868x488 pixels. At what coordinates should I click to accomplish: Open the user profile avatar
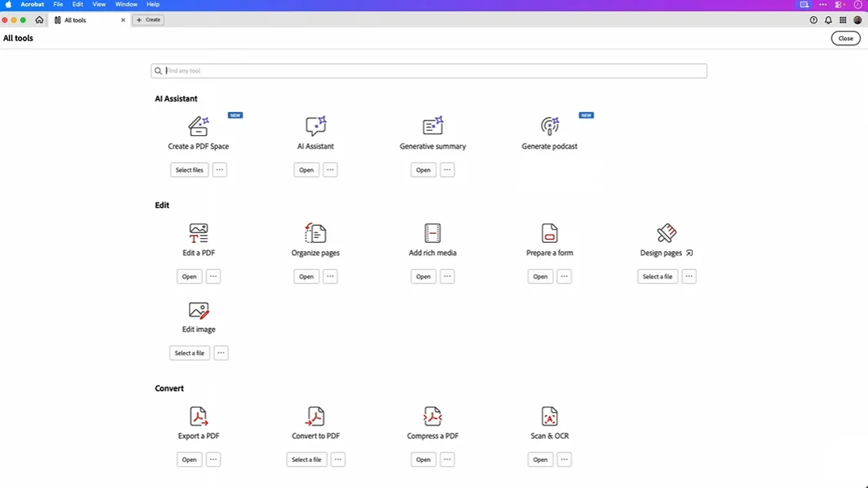(857, 20)
